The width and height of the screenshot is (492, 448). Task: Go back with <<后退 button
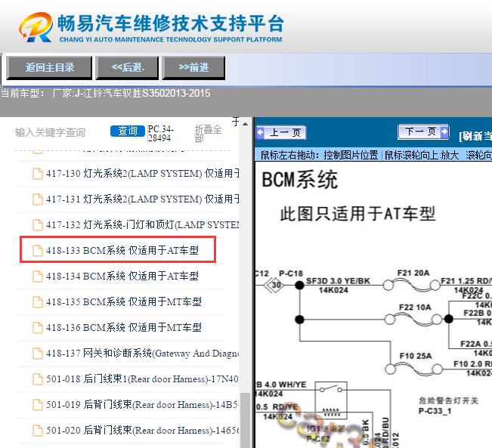(128, 67)
